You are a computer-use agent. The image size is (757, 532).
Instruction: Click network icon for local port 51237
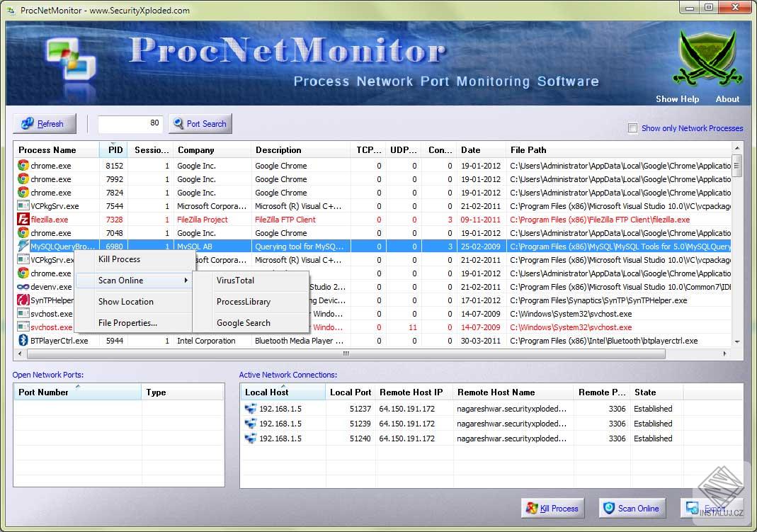coord(251,409)
